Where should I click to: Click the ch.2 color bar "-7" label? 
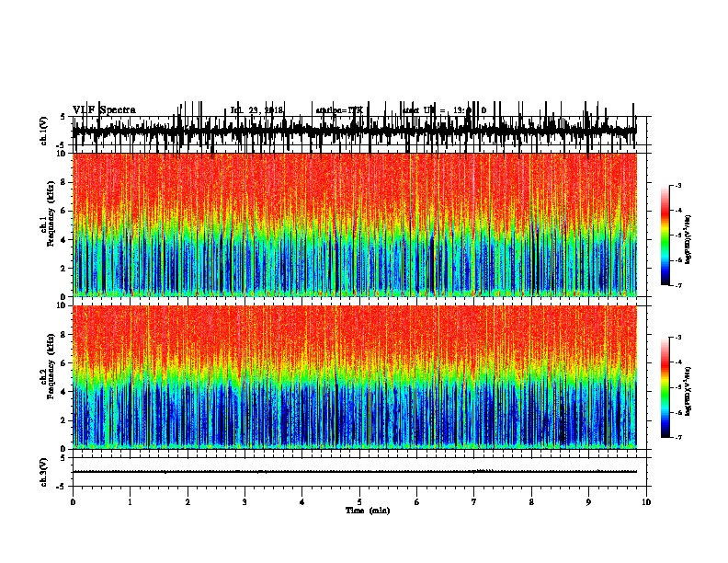tap(677, 437)
